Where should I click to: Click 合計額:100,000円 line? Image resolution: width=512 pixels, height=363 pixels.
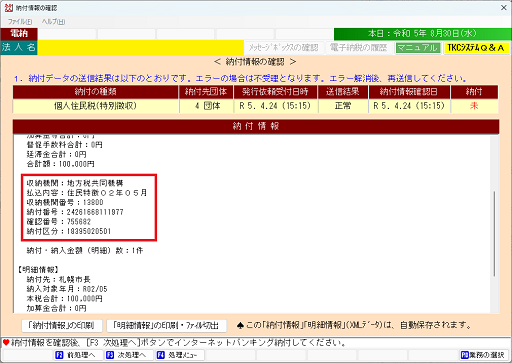pyautogui.click(x=60, y=164)
